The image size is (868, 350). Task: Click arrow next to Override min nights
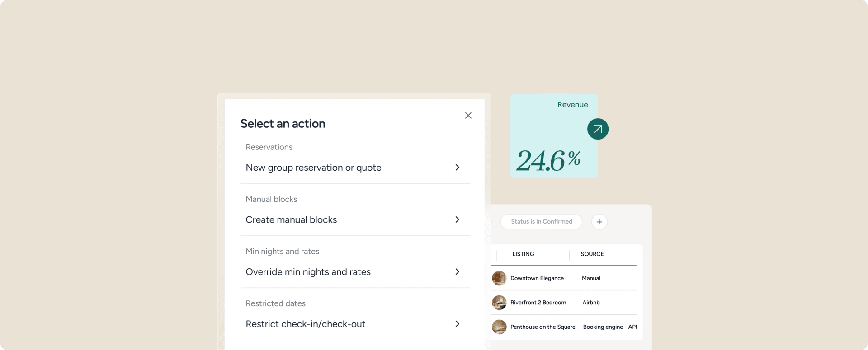click(457, 272)
